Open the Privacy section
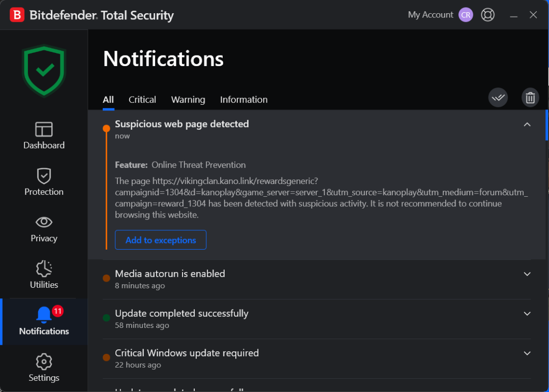 44,229
